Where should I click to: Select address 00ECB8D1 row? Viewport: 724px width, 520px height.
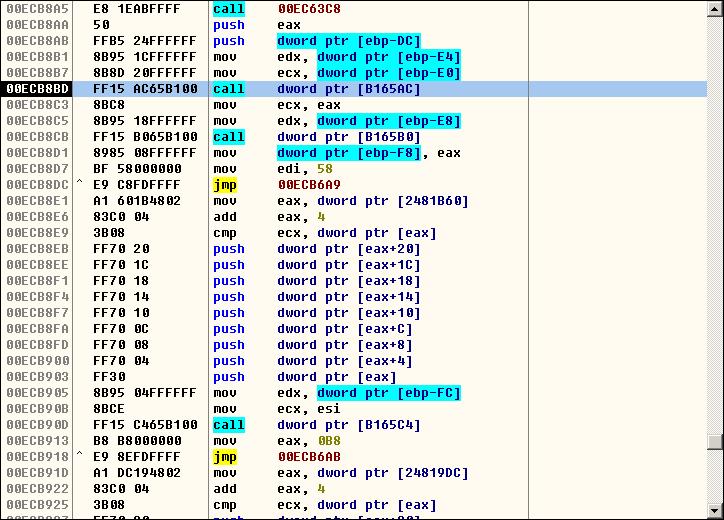coord(354,153)
